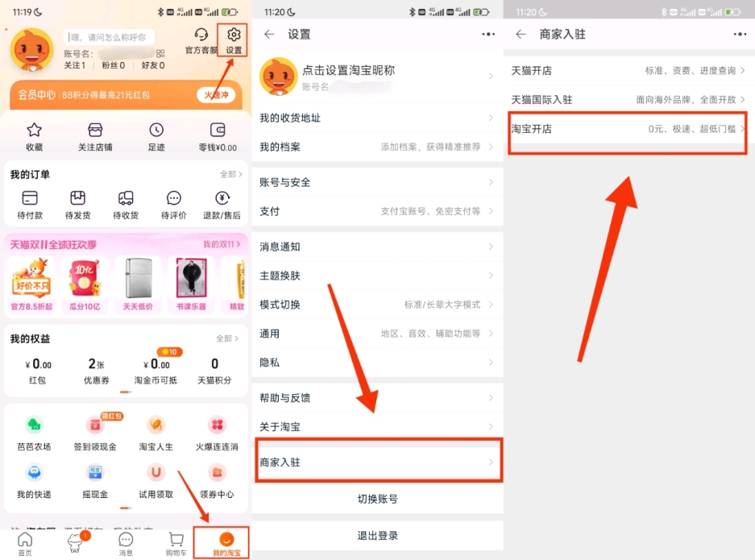Viewport: 755px width, 560px height.
Task: Open 天猫国际入驻 entry
Action: point(628,100)
